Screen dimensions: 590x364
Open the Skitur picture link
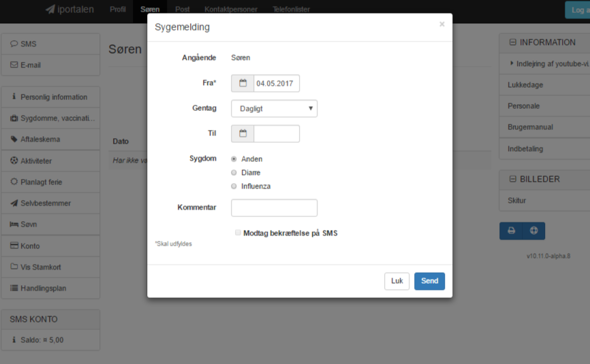click(516, 200)
